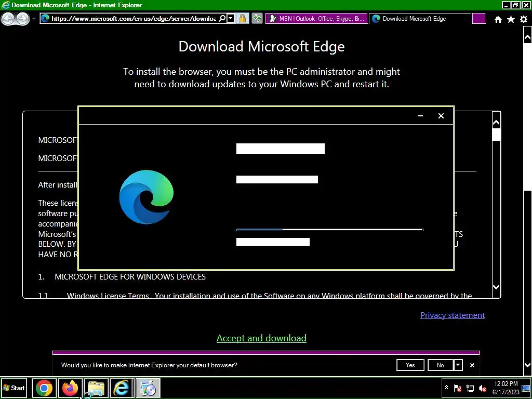Go back with the IE Back arrow

(8, 19)
